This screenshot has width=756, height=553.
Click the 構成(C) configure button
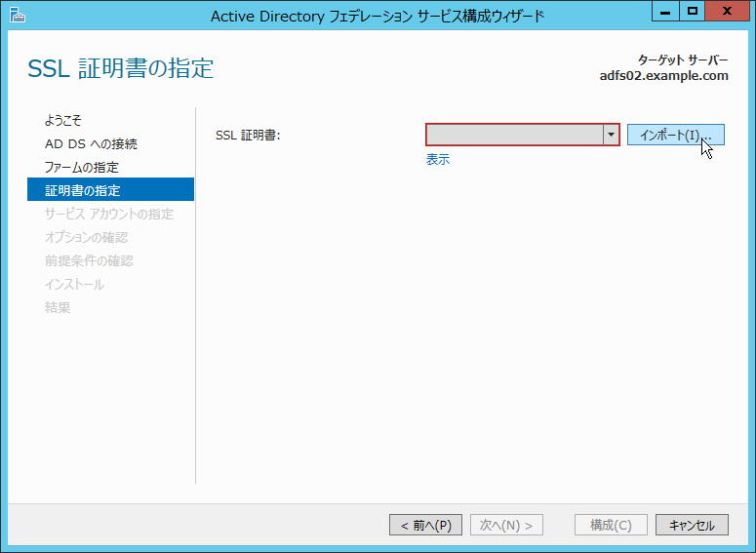coord(611,525)
